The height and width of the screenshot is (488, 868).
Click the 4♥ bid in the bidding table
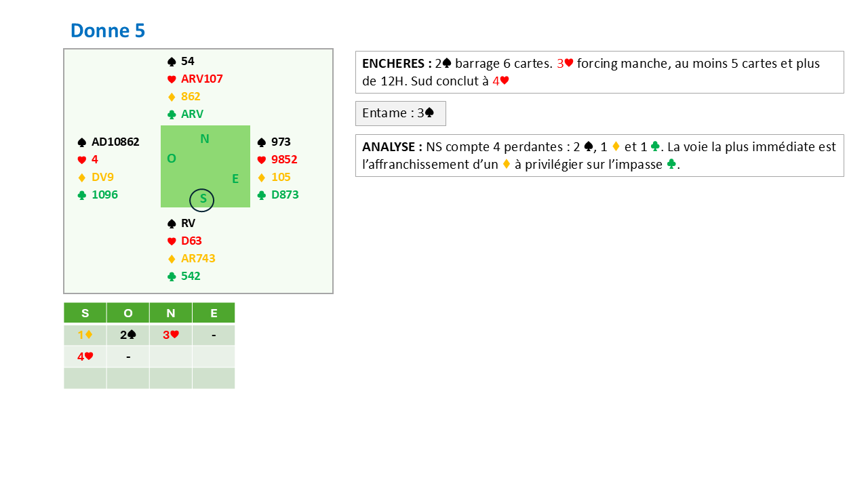click(85, 357)
